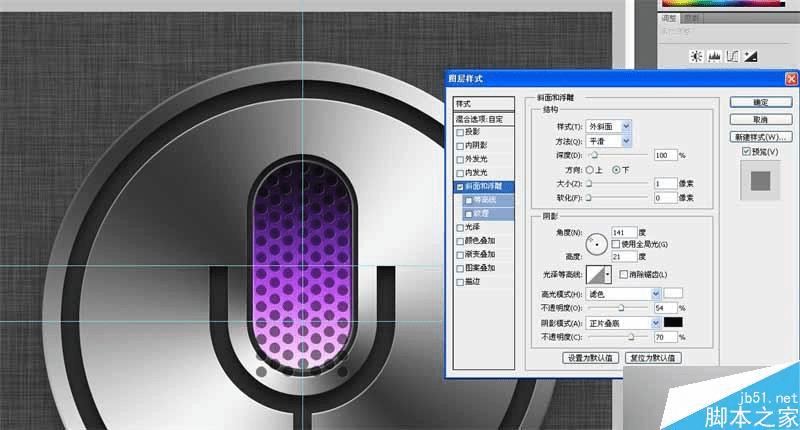The width and height of the screenshot is (800, 430).
Task: Enable the 内阴影 inner shadow checkbox
Action: (x=460, y=146)
